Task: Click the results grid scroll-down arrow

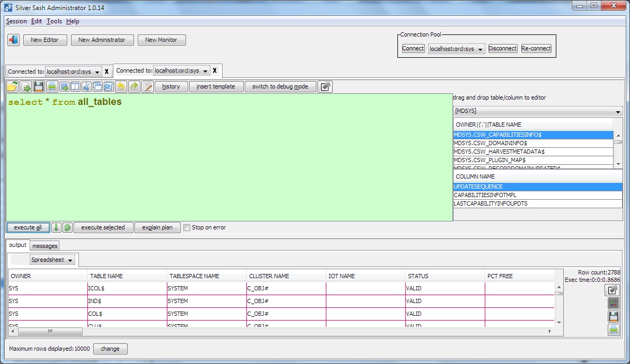Action: [x=558, y=322]
